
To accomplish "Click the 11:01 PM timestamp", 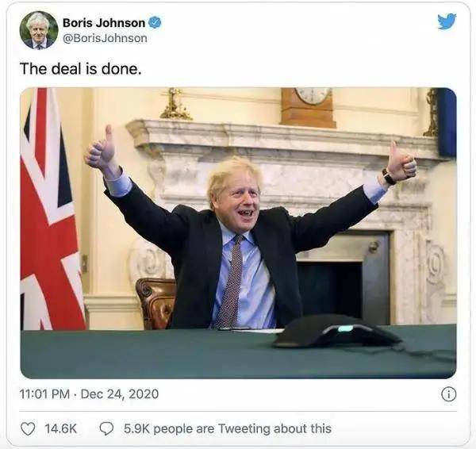I will coord(44,394).
